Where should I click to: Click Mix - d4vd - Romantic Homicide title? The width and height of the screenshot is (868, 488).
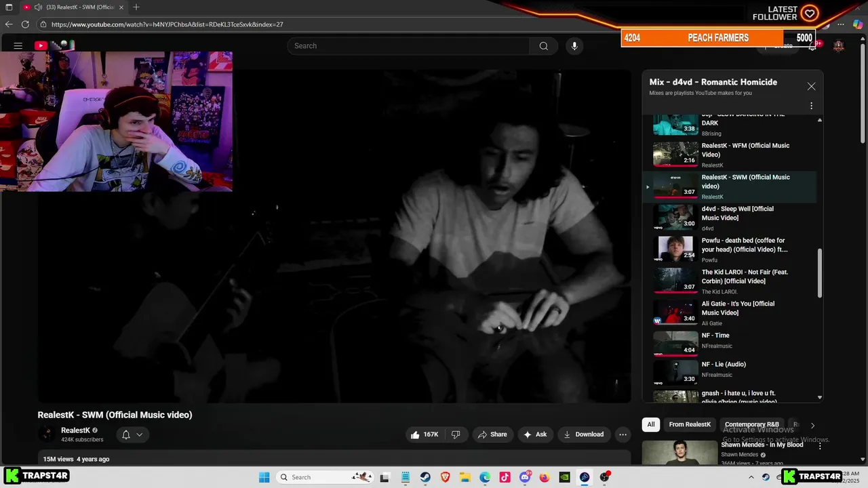pos(713,82)
